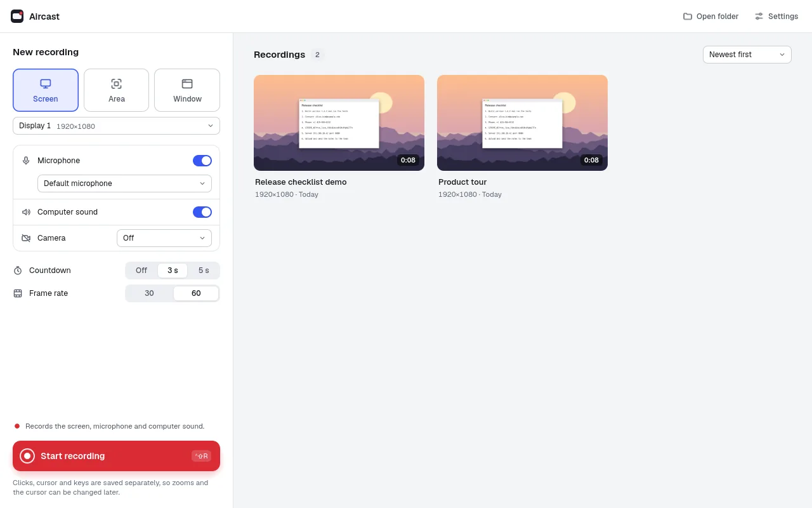This screenshot has width=812, height=508.
Task: Open the Release checklist demo thumbnail
Action: point(339,123)
